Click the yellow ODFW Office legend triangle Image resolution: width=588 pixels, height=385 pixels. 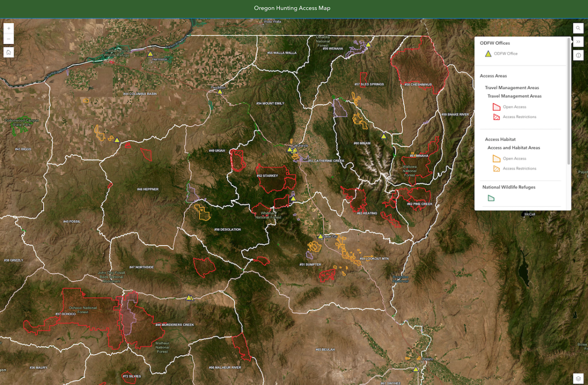pyautogui.click(x=488, y=54)
